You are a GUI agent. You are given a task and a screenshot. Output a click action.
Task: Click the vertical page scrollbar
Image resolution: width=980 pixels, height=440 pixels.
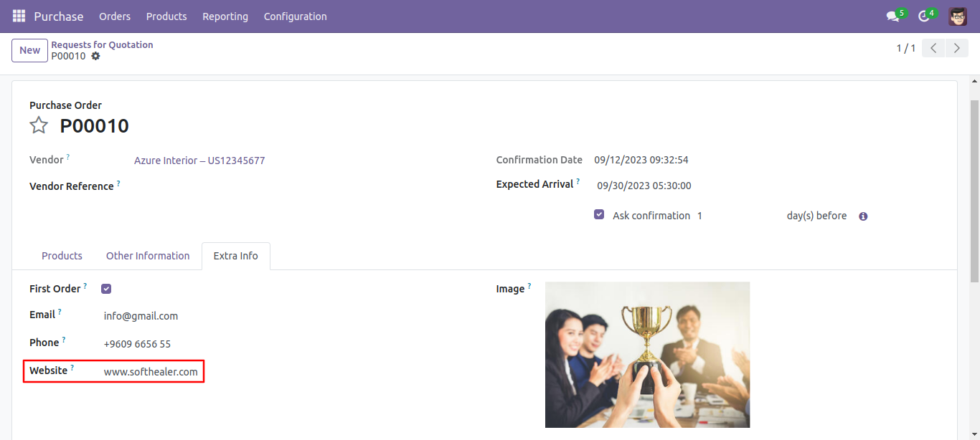(974, 191)
